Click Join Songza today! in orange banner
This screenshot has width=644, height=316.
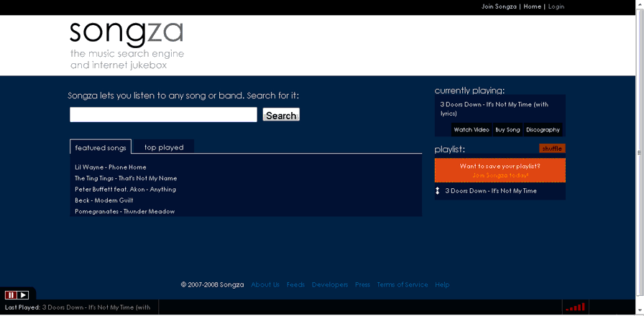500,175
